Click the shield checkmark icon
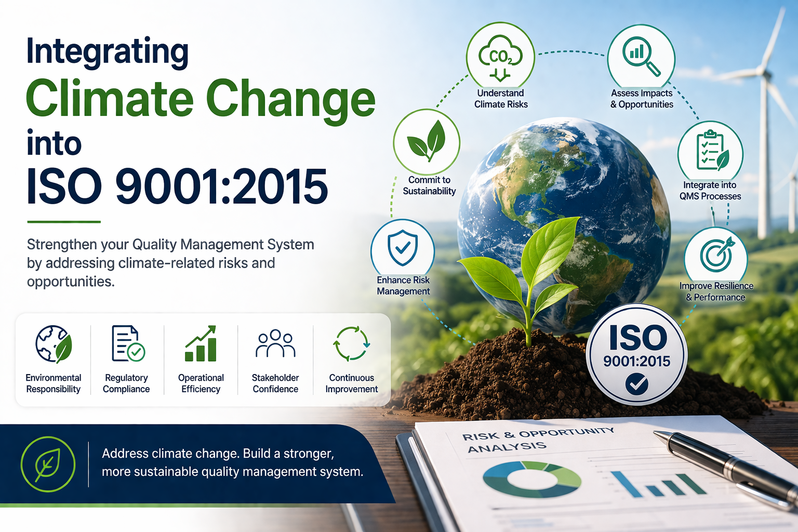 click(403, 248)
